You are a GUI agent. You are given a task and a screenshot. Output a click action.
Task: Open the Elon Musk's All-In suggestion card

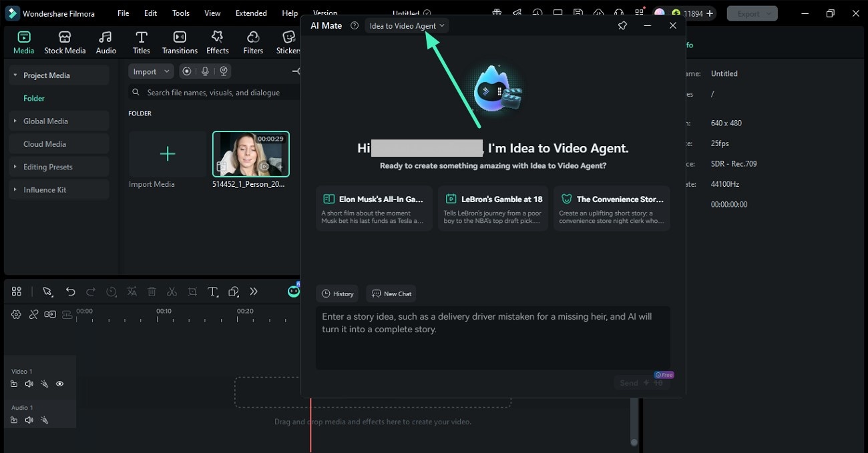tap(374, 208)
